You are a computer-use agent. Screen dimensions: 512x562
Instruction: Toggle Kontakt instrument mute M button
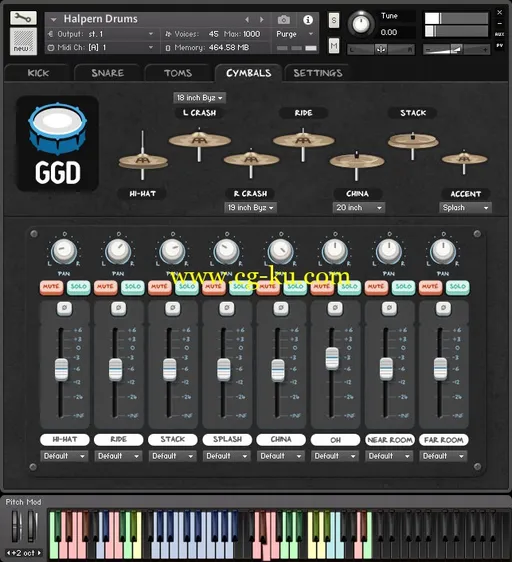click(334, 46)
